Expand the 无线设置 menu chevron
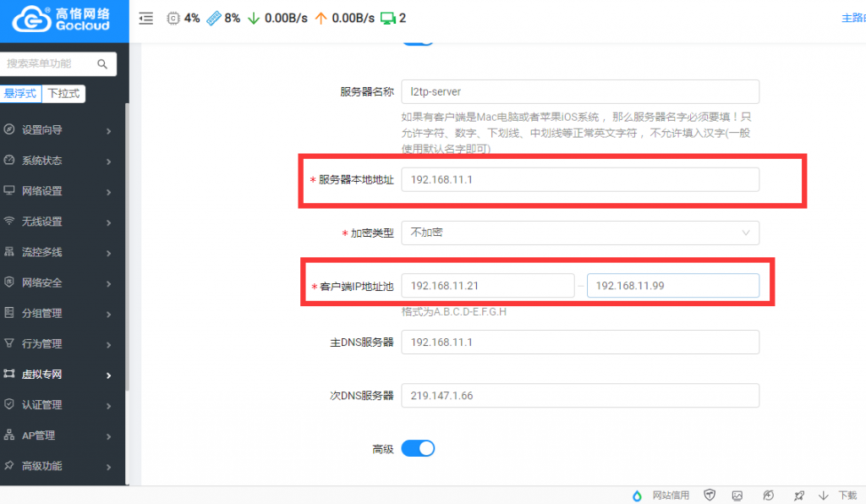 [x=109, y=223]
